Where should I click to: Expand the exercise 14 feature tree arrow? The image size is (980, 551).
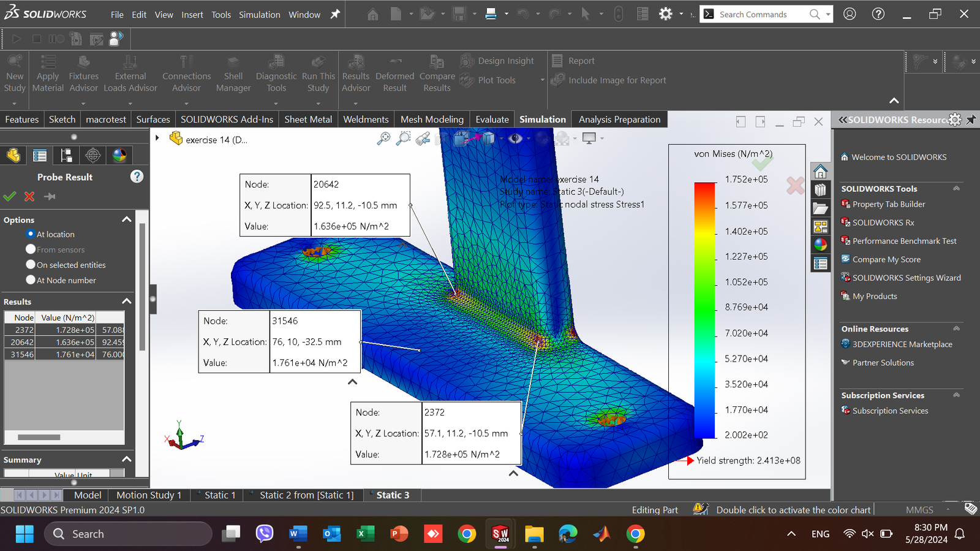tap(157, 139)
